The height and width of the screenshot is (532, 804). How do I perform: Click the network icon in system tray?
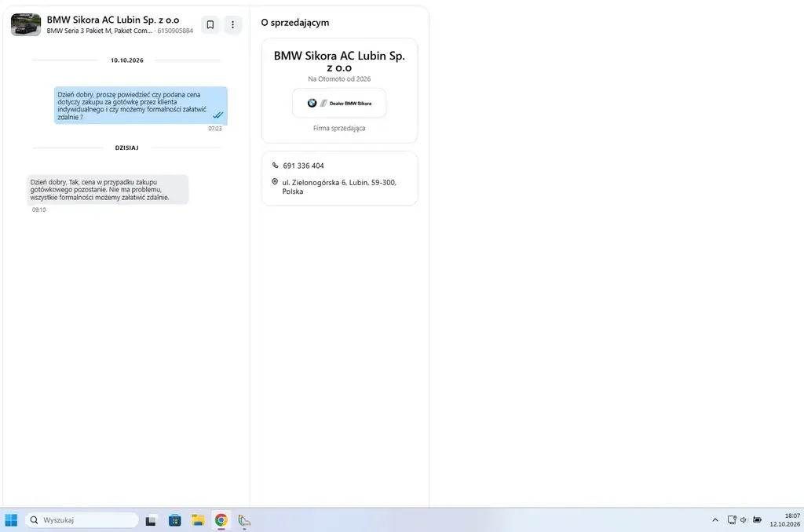pyautogui.click(x=732, y=519)
